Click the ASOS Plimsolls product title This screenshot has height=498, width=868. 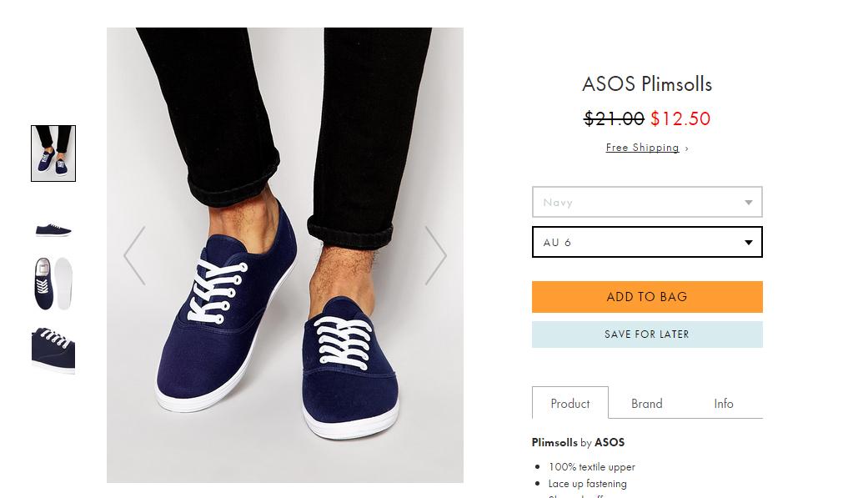click(x=647, y=84)
